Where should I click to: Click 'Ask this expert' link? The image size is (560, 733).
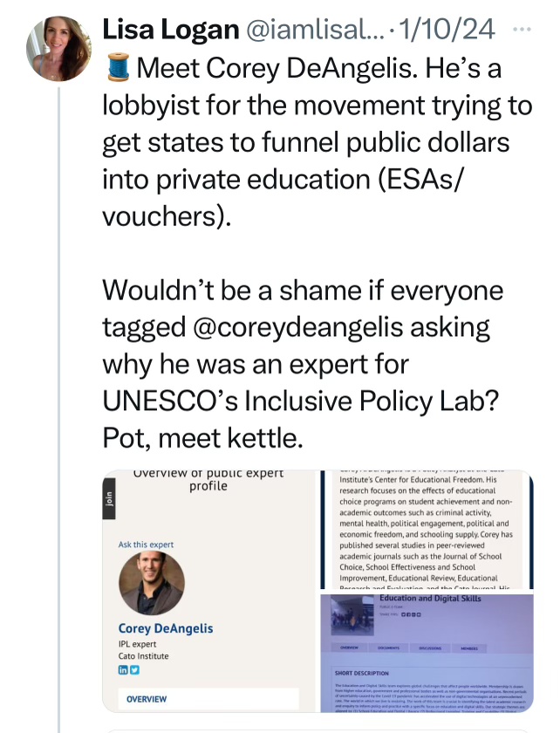(x=146, y=545)
